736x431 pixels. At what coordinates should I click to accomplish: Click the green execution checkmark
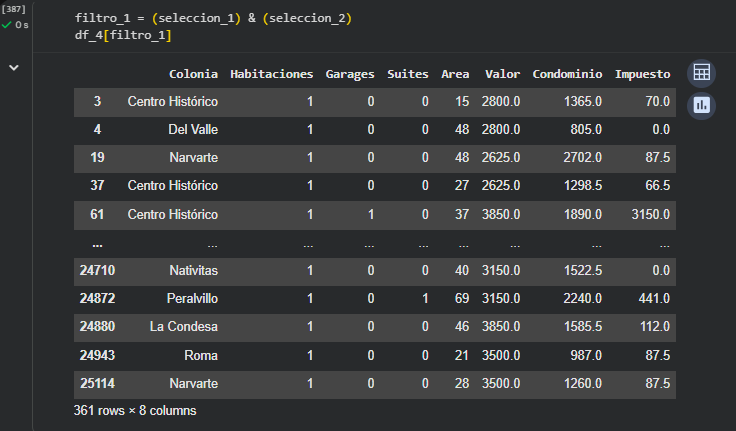[8, 25]
